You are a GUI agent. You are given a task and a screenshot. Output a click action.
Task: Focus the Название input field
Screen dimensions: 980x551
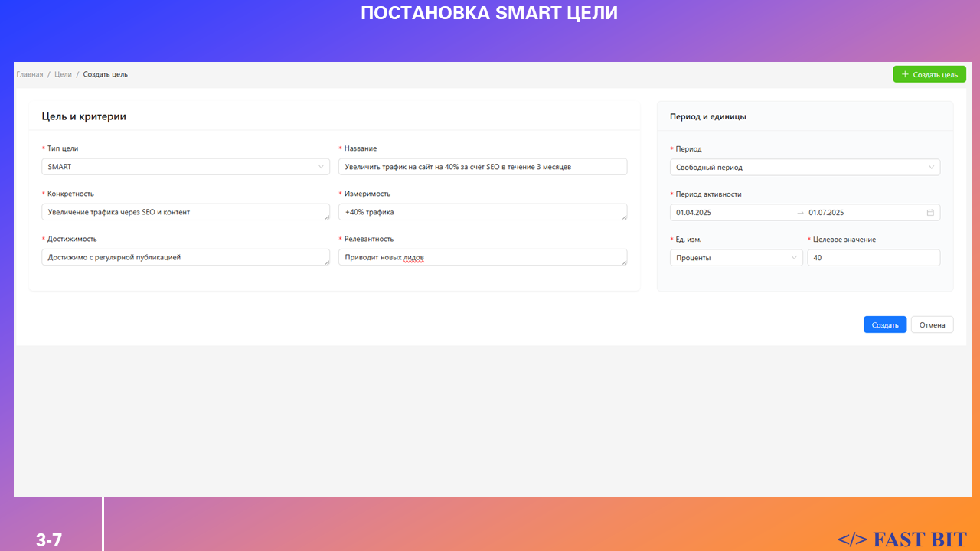(483, 167)
